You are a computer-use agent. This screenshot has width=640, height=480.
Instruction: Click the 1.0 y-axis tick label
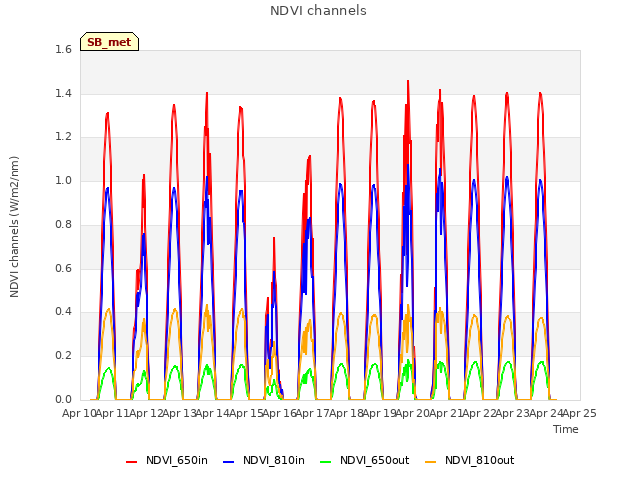click(63, 180)
